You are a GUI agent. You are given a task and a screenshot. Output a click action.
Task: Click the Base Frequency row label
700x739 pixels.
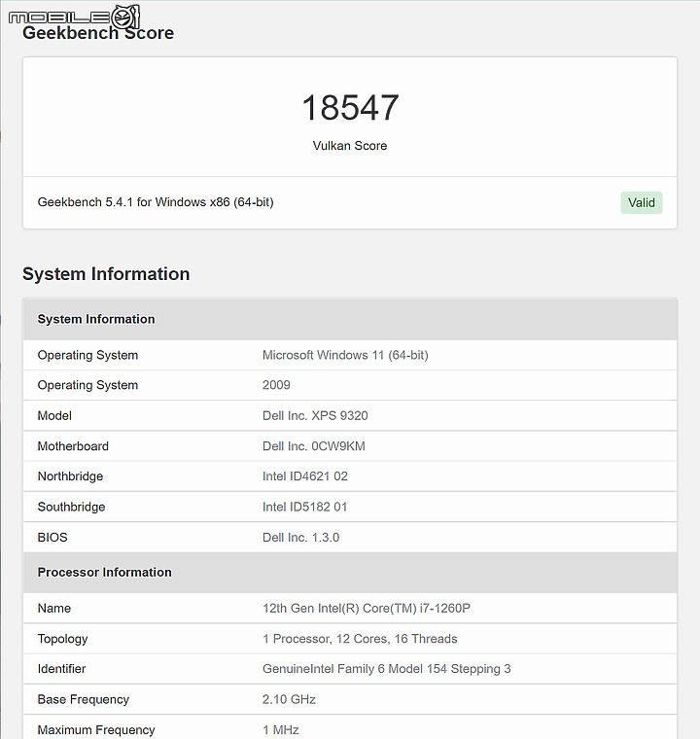(84, 699)
